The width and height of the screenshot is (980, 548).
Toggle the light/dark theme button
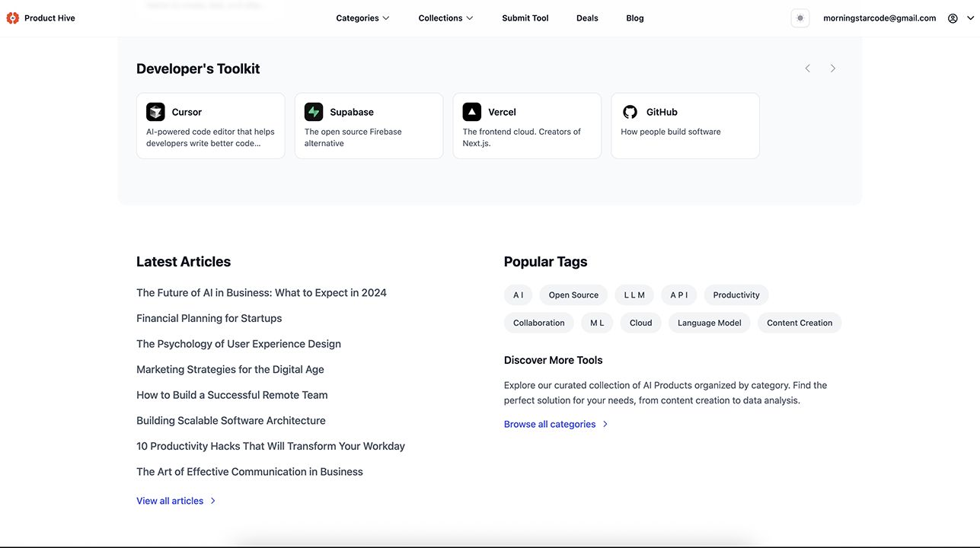click(800, 18)
